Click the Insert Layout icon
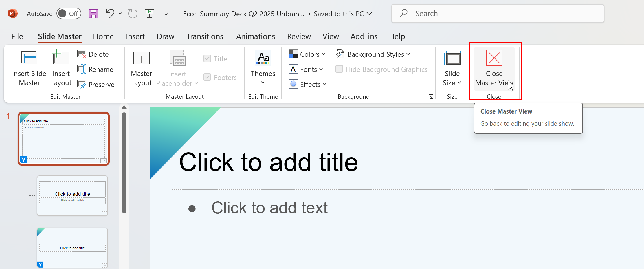The width and height of the screenshot is (644, 269). (61, 68)
